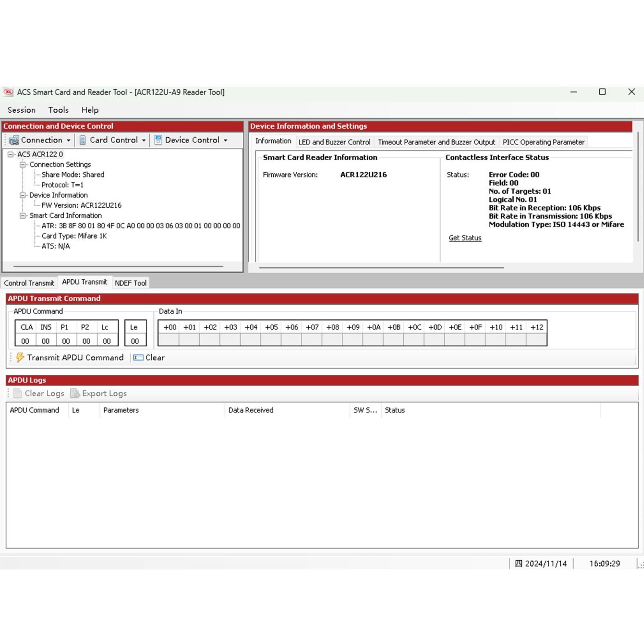Click the Clear button label

click(155, 357)
